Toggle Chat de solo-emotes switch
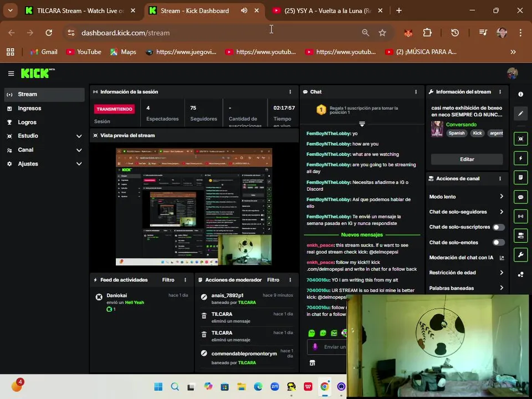The width and height of the screenshot is (532, 399). pyautogui.click(x=498, y=242)
